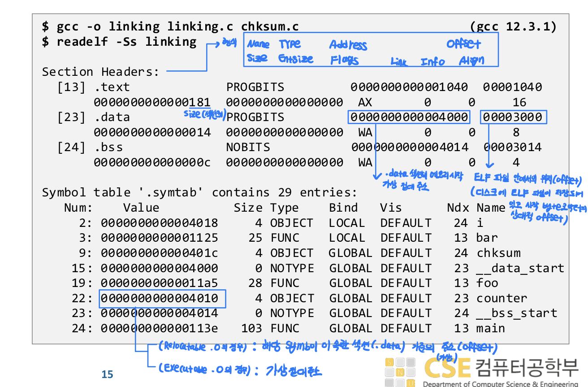Viewport: 588px width, 387px height.
Task: Select main's value 000000000000113e
Action: (x=160, y=328)
